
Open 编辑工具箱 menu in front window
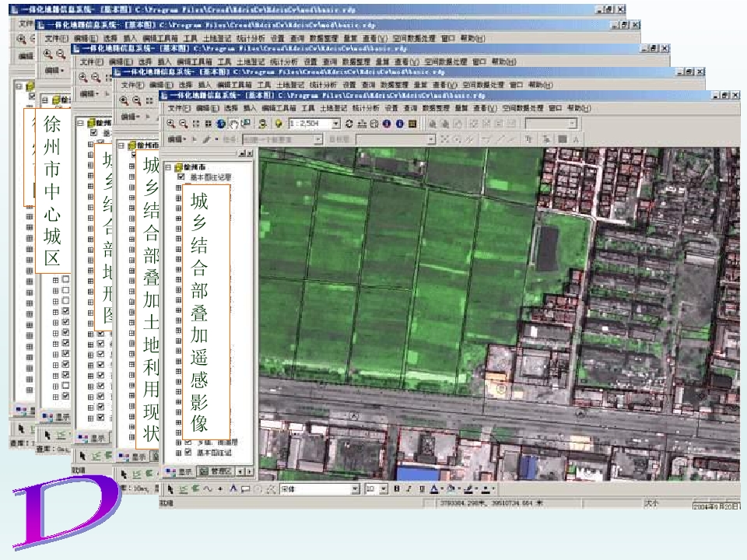279,109
